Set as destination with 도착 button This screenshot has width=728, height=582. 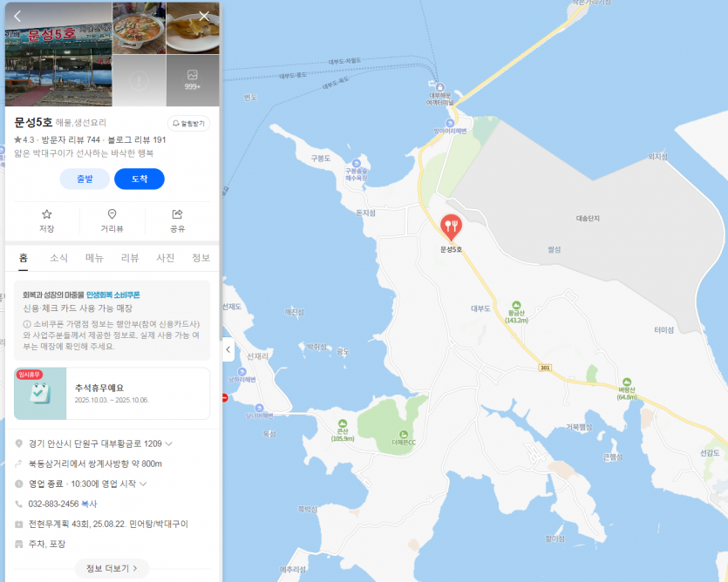(x=139, y=179)
